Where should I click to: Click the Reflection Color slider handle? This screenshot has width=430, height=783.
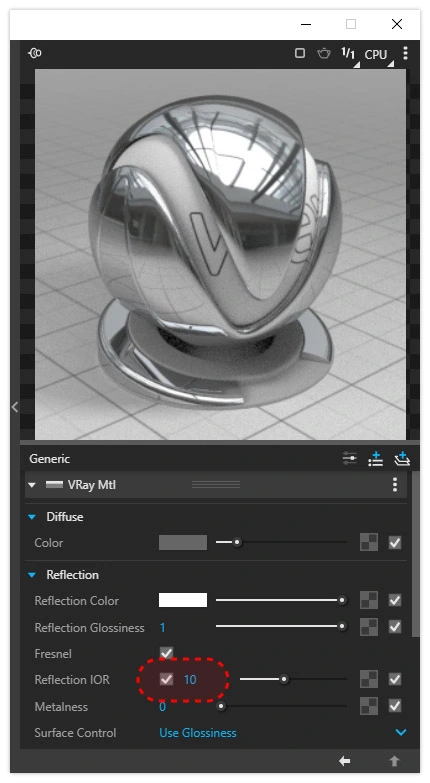click(342, 600)
